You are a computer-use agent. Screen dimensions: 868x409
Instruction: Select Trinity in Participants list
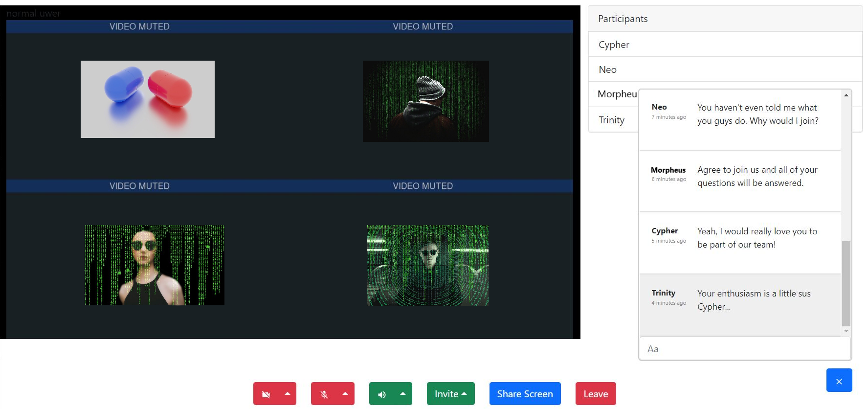click(614, 120)
